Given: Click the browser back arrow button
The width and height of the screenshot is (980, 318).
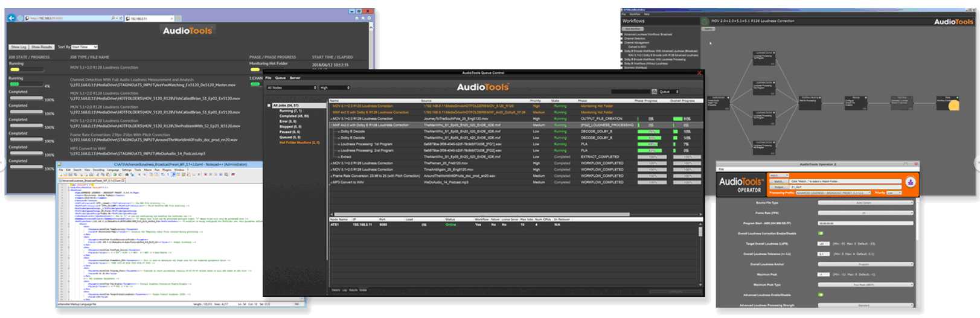Looking at the screenshot, I should pyautogui.click(x=11, y=18).
